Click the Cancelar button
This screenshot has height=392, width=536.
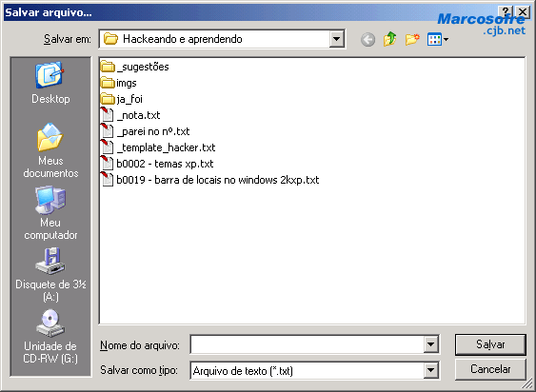coord(490,369)
